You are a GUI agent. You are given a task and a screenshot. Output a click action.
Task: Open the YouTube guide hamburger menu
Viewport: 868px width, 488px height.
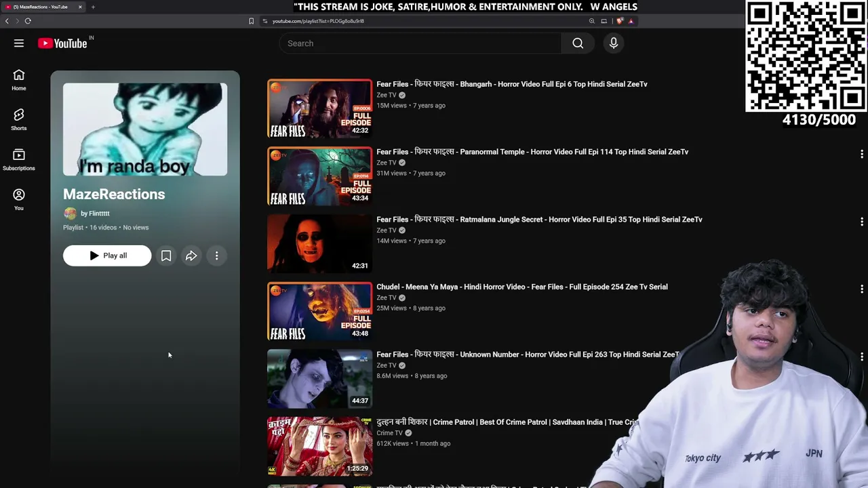[x=19, y=43]
